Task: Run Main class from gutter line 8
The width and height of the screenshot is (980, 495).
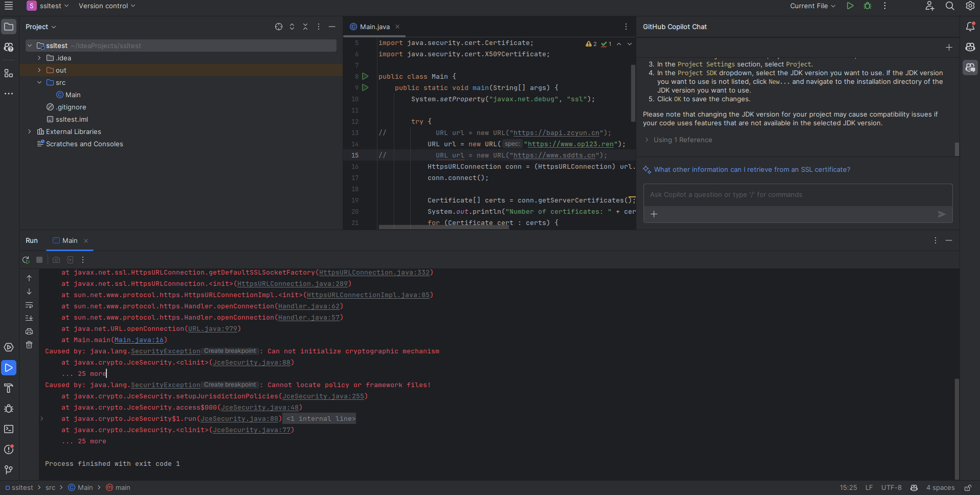Action: click(x=365, y=76)
